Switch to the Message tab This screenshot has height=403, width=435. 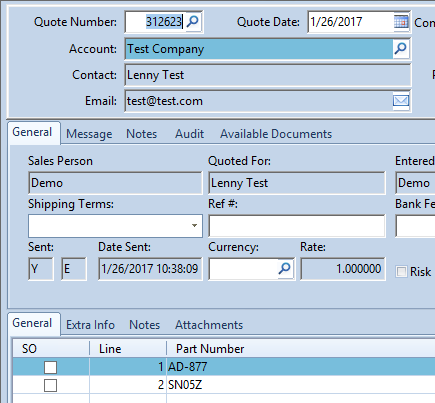point(89,134)
